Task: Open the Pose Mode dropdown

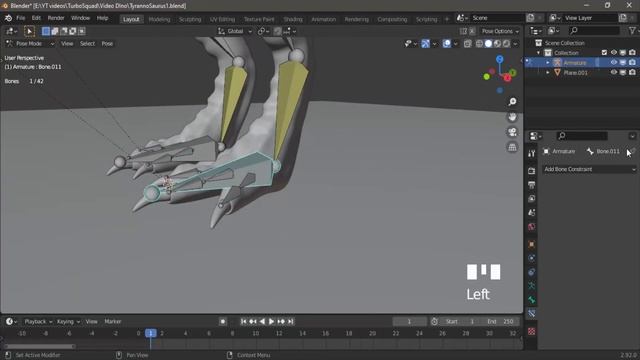Action: 30,44
